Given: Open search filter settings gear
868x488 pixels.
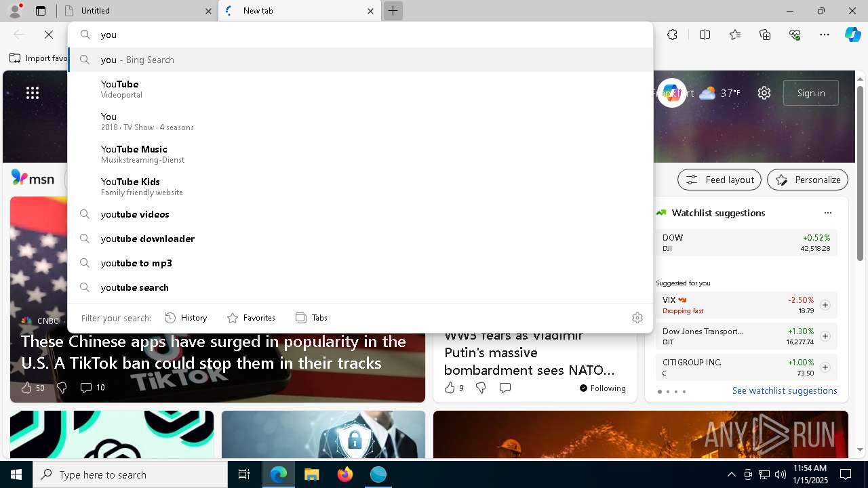Looking at the screenshot, I should pos(637,318).
